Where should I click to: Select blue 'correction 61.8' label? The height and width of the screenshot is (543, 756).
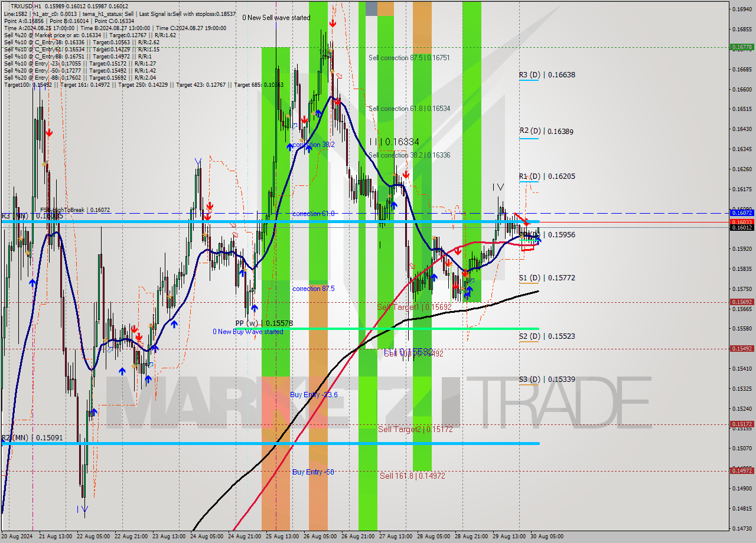tap(314, 214)
